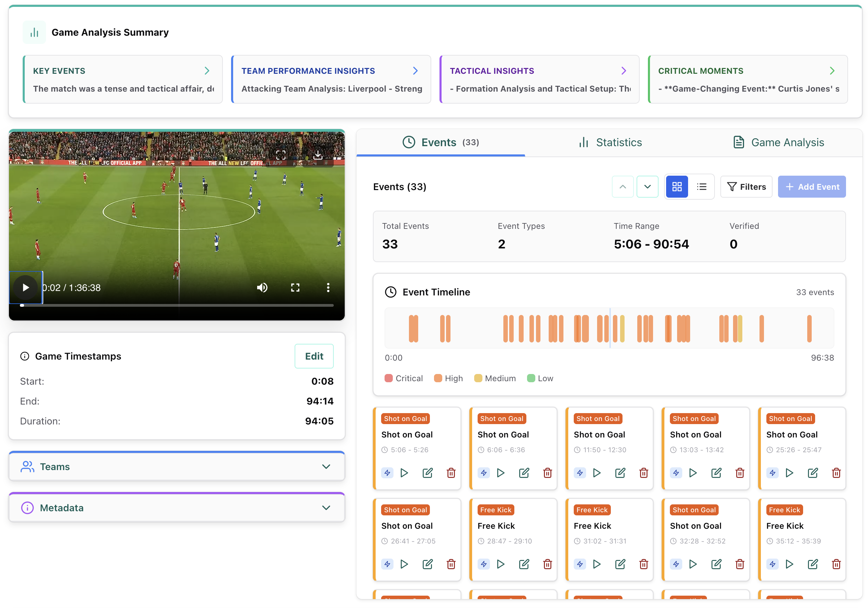
Task: Click the lightning quick-action icon on the 11:50 event
Action: 580,473
